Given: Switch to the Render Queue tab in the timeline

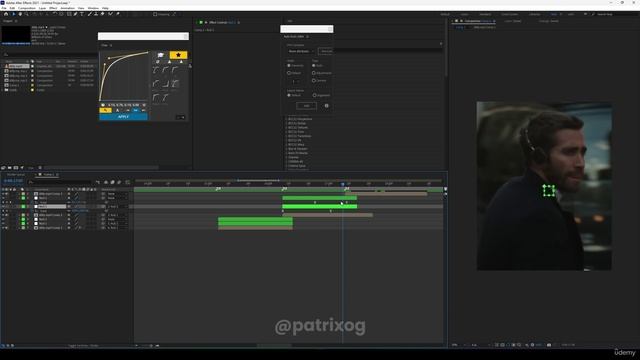Looking at the screenshot, I should (x=16, y=175).
